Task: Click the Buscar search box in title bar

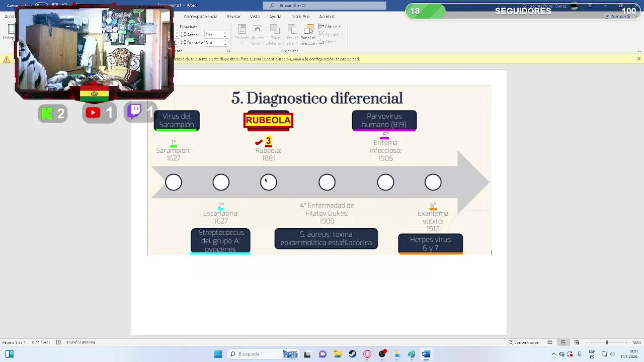Action: click(325, 6)
